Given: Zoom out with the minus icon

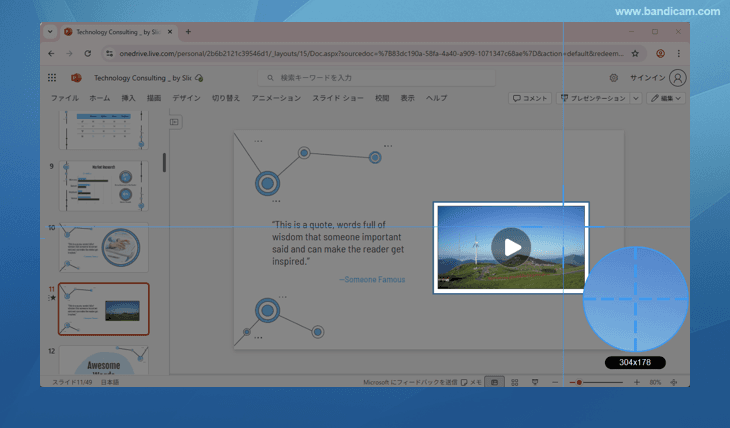Looking at the screenshot, I should pyautogui.click(x=555, y=382).
